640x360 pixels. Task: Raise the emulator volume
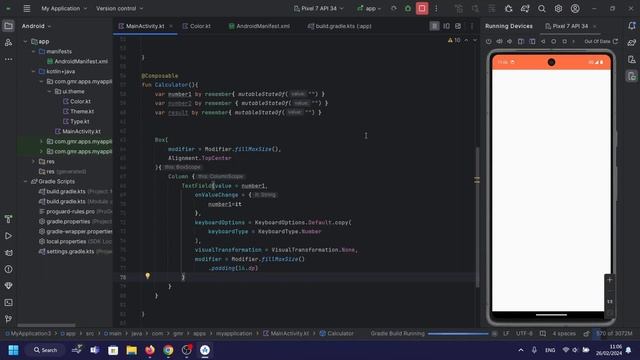coord(499,41)
